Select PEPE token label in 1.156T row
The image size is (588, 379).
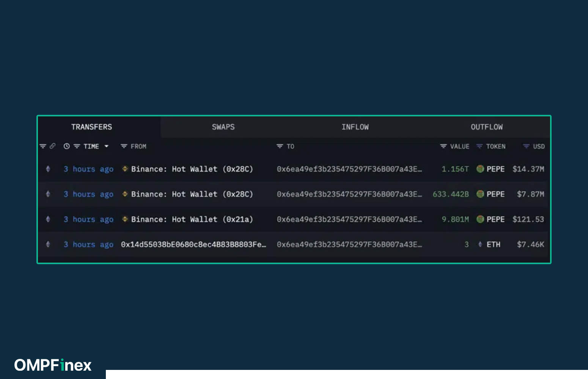pos(495,169)
